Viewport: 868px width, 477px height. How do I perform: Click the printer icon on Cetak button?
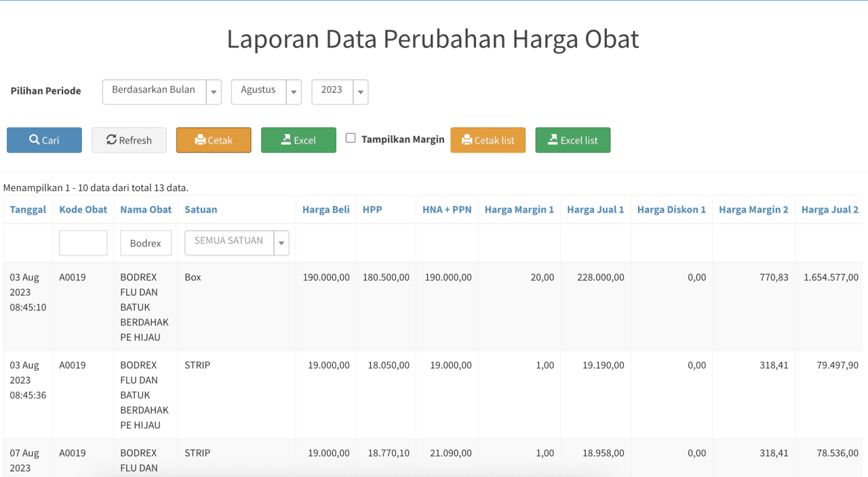200,140
